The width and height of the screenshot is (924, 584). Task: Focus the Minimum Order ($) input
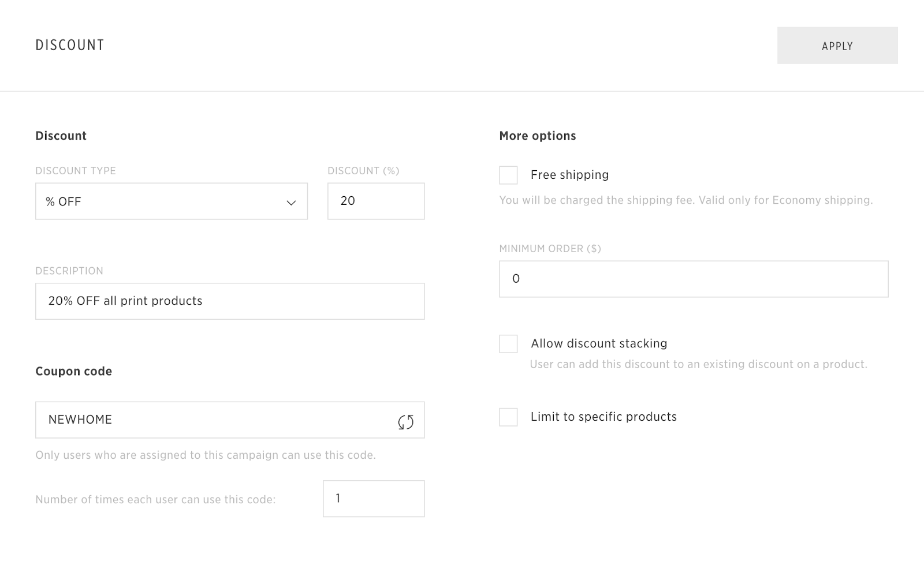[693, 279]
